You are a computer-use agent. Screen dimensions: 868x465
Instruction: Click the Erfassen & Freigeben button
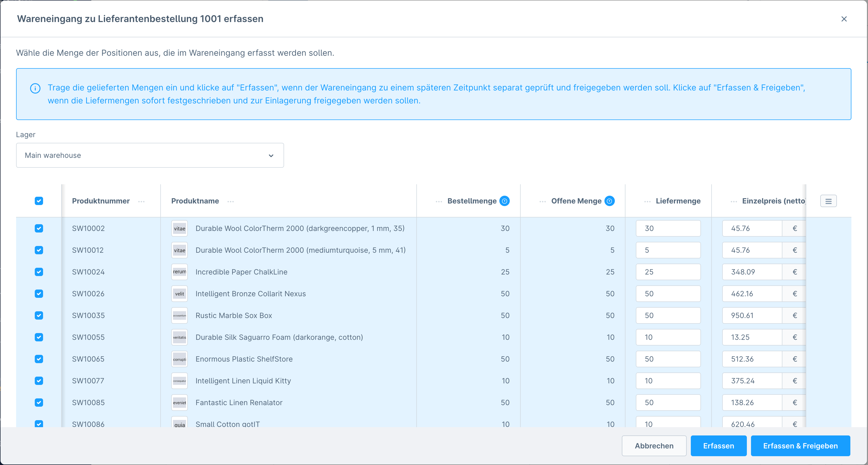coord(800,446)
